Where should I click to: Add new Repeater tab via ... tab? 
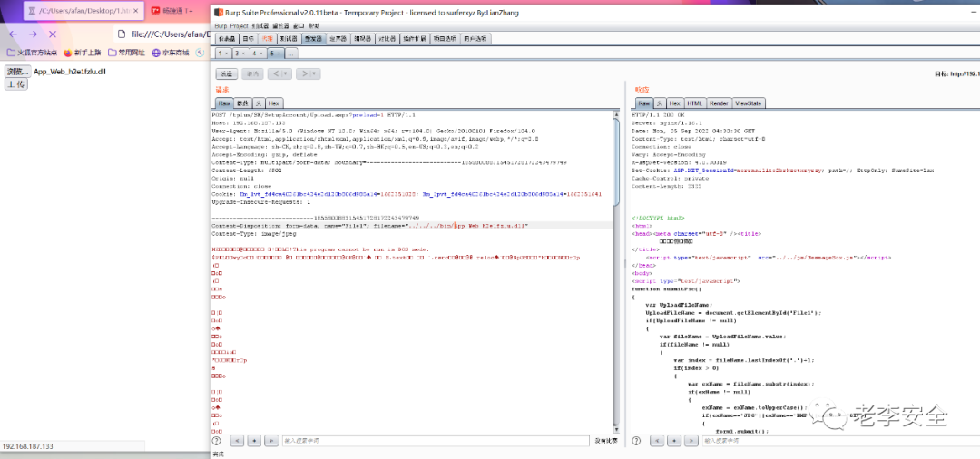click(290, 54)
